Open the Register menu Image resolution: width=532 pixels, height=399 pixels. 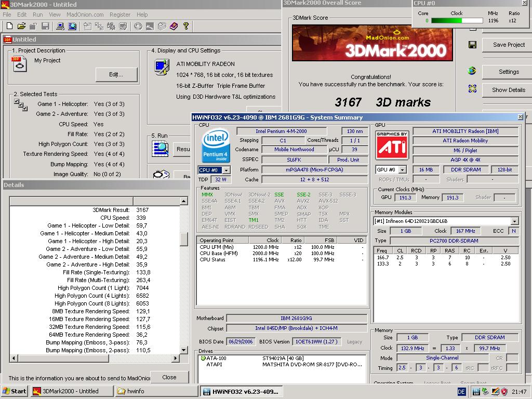tap(120, 15)
